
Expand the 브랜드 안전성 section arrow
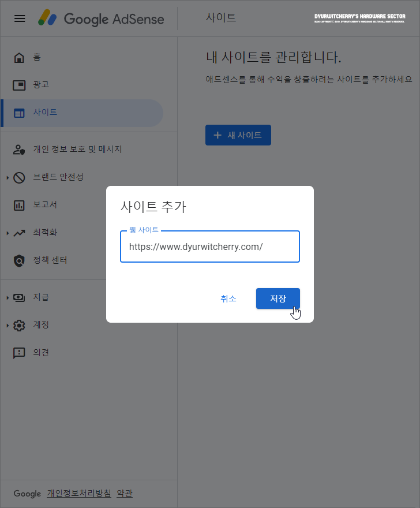pos(7,178)
